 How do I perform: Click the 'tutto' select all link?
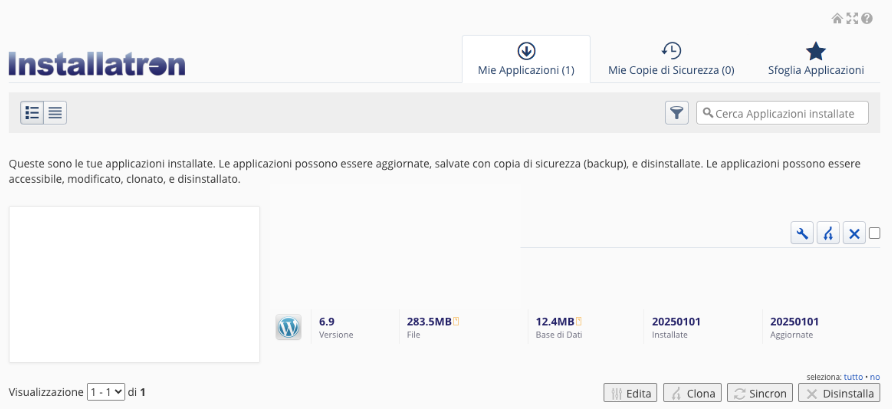(x=852, y=377)
